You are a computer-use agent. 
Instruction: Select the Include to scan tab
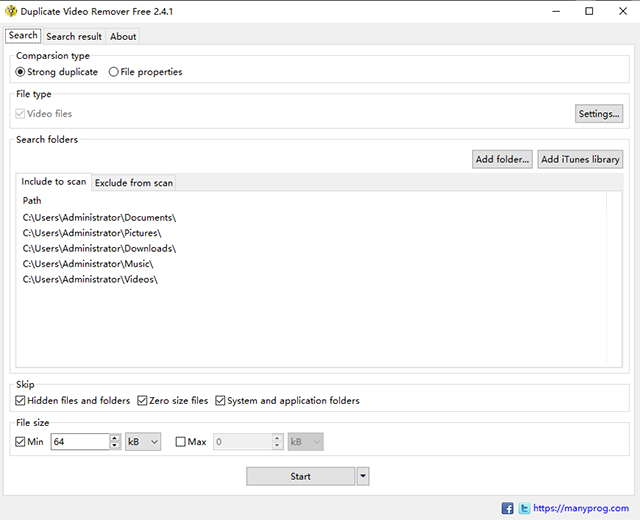(x=54, y=182)
